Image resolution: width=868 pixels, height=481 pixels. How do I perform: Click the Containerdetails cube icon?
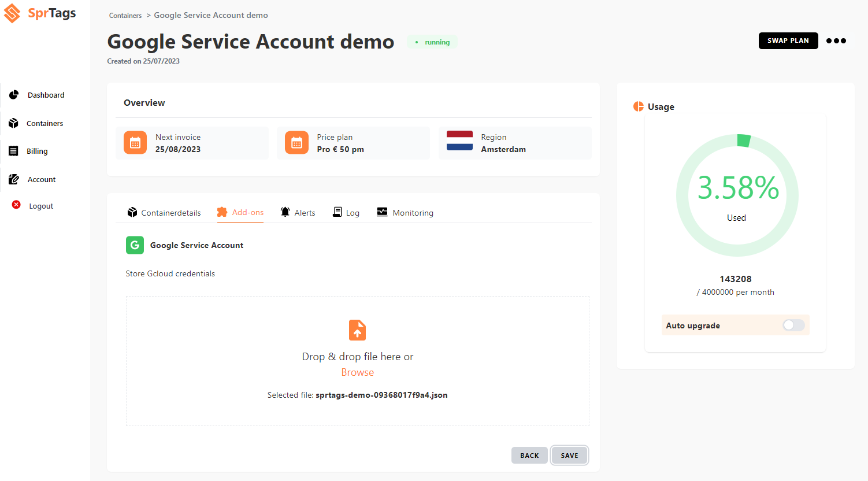(x=132, y=212)
